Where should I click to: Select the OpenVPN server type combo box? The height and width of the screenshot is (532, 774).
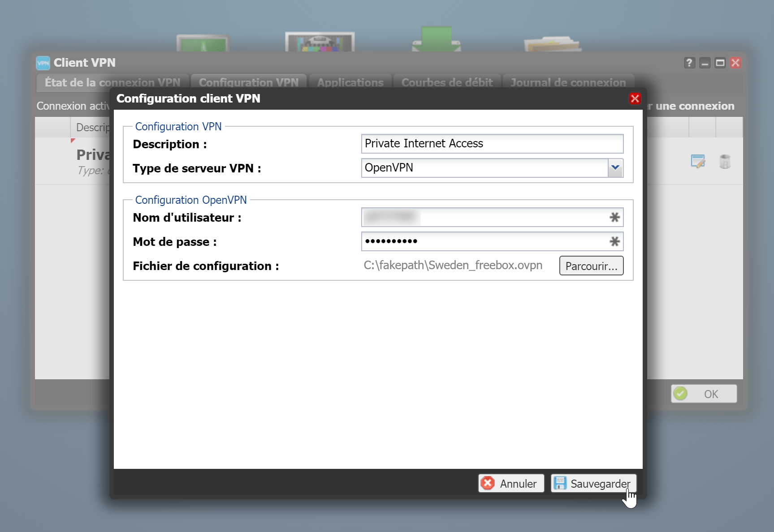[x=492, y=167]
